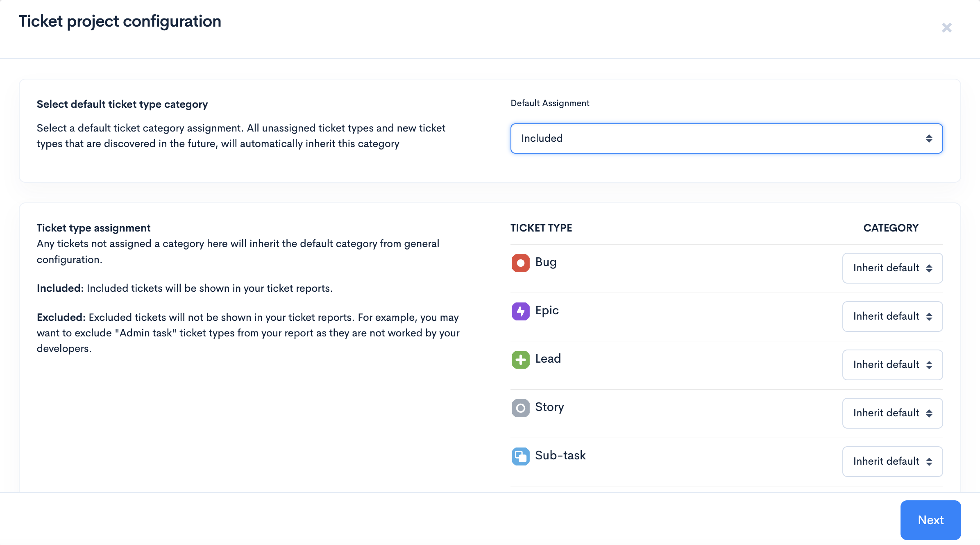Click the Sub-task ticket type label
Screen dimensions: 980x545
point(560,456)
